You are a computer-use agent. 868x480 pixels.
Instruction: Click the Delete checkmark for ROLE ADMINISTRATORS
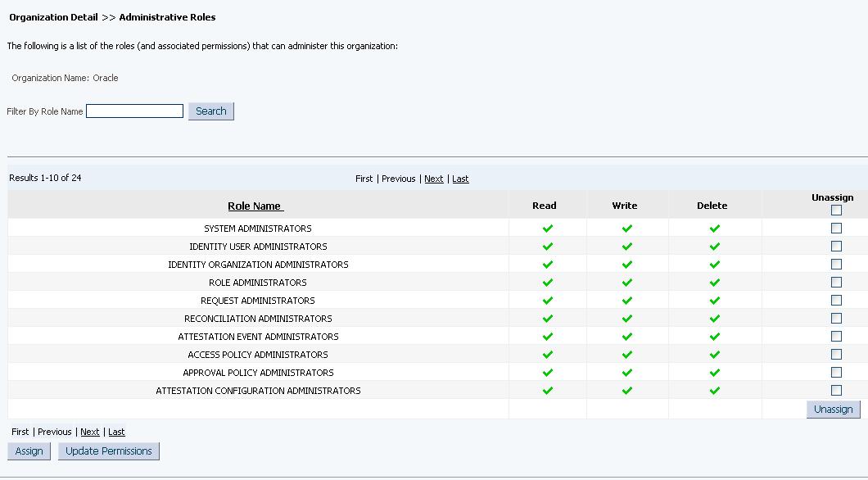[x=715, y=283]
